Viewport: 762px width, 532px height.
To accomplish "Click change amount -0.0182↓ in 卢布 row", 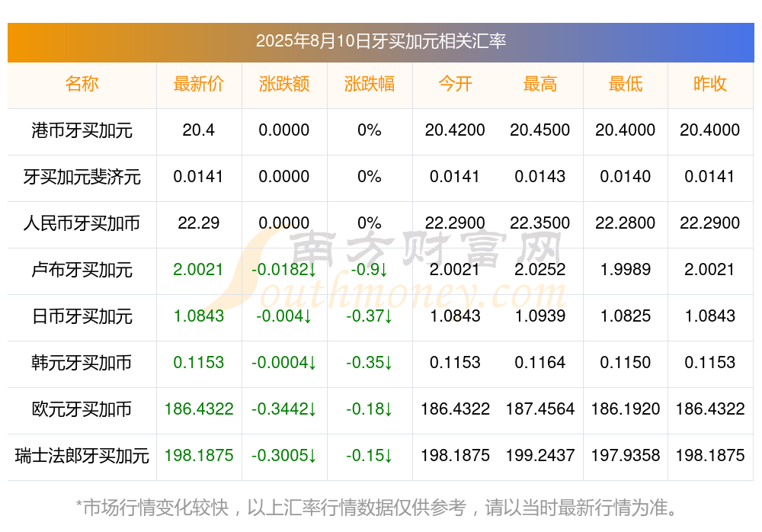I will point(284,269).
